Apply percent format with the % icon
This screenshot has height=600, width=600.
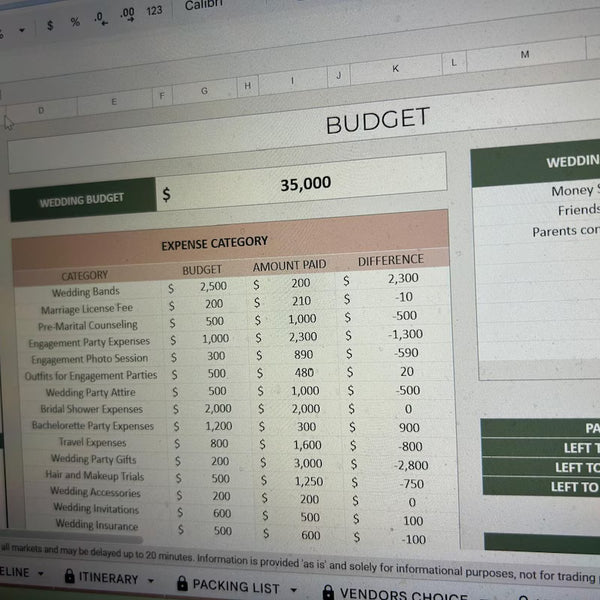75,21
